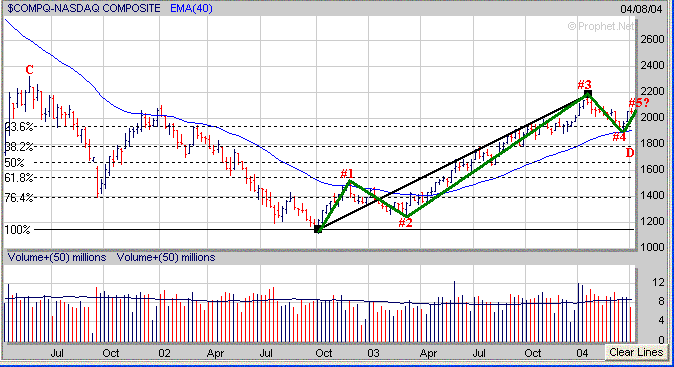
Task: Click the 04 year label on time axis
Action: point(582,353)
